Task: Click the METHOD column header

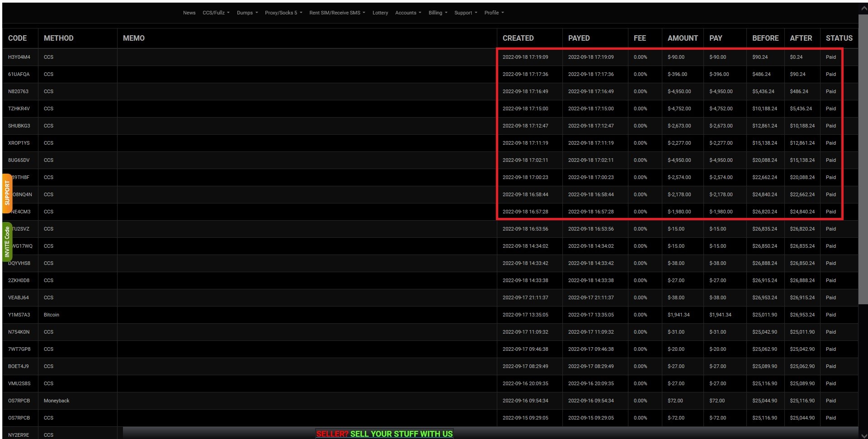Action: (x=58, y=38)
